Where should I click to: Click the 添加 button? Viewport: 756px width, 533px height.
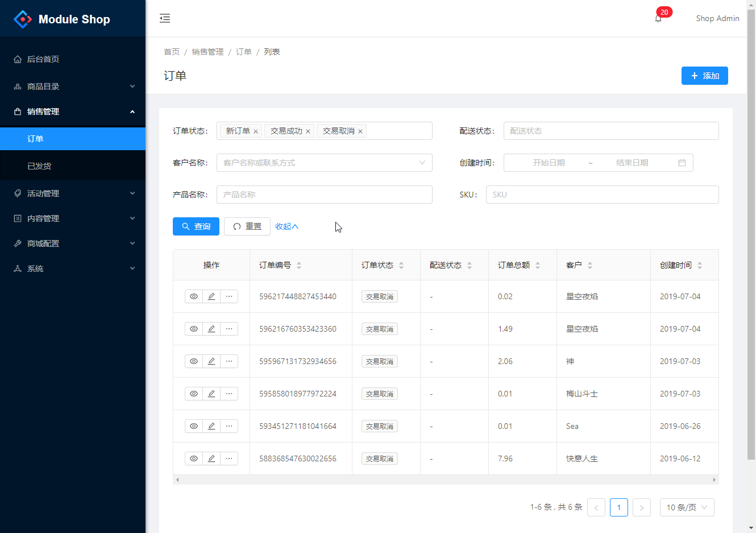[x=705, y=76]
